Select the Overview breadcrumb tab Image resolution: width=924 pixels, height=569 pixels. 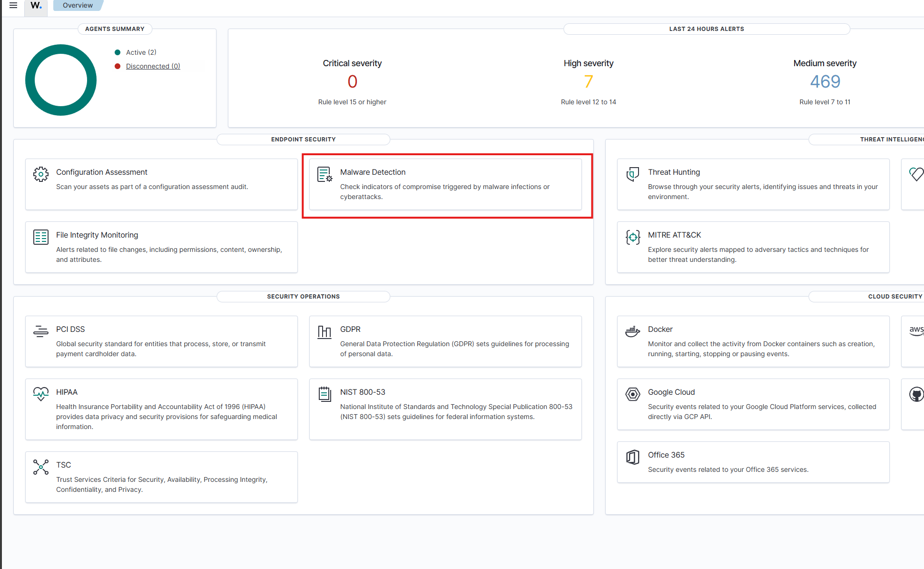click(78, 5)
